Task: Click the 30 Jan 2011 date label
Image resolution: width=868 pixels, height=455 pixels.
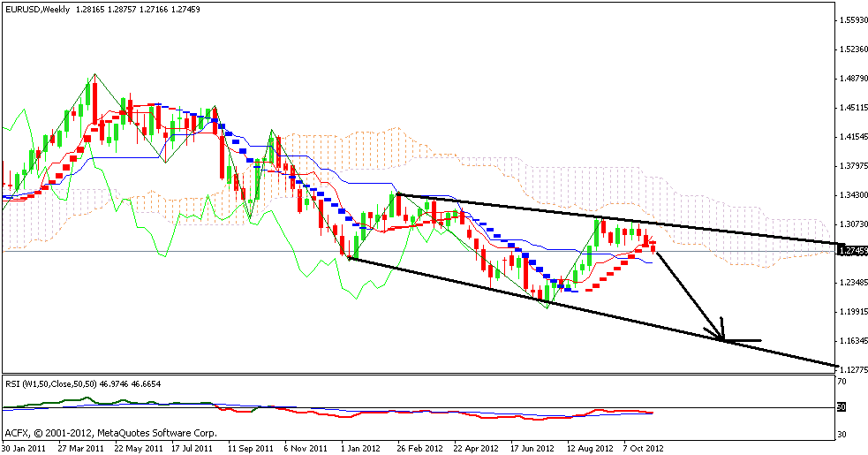Action: pyautogui.click(x=24, y=448)
